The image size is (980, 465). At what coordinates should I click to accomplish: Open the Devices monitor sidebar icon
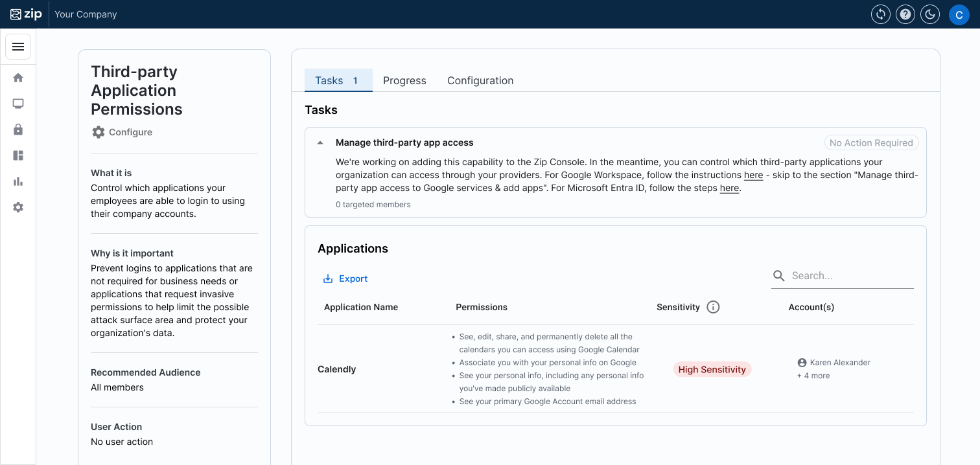click(18, 104)
